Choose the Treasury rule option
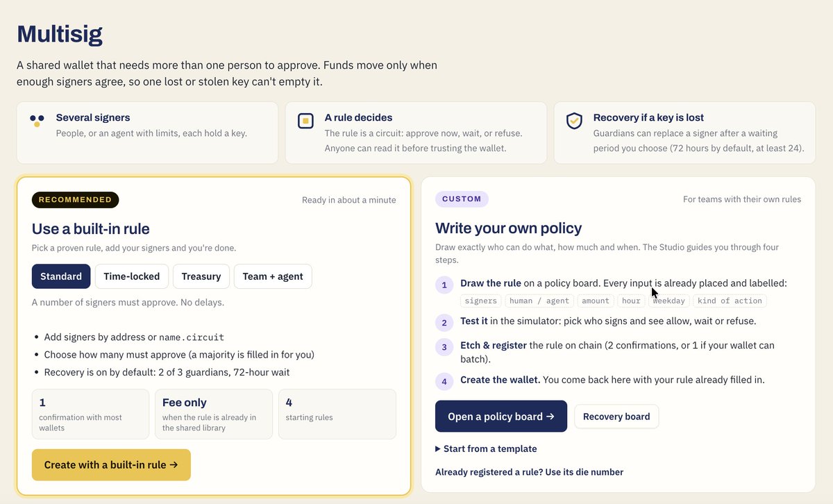This screenshot has height=504, width=833. [x=201, y=276]
